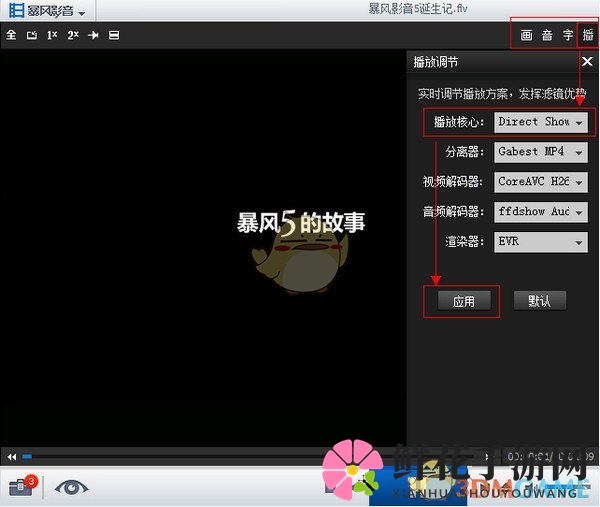Set video to 1x size

[52, 35]
